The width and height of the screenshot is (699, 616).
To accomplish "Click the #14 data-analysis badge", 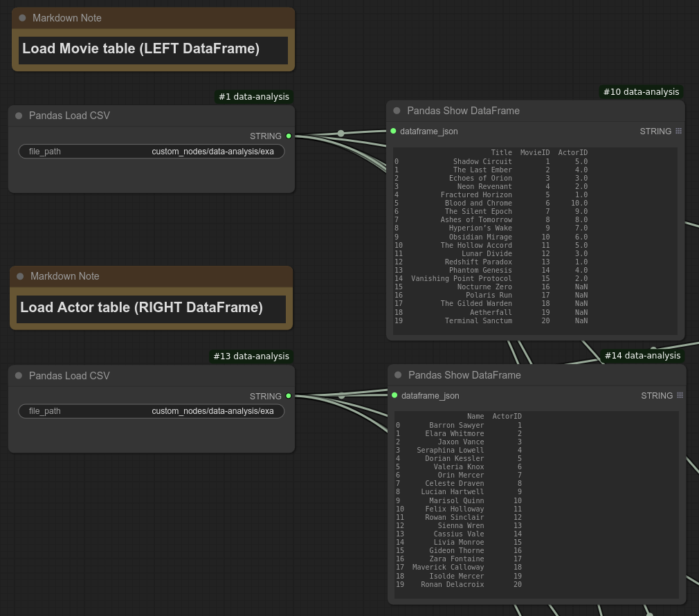I will point(642,356).
